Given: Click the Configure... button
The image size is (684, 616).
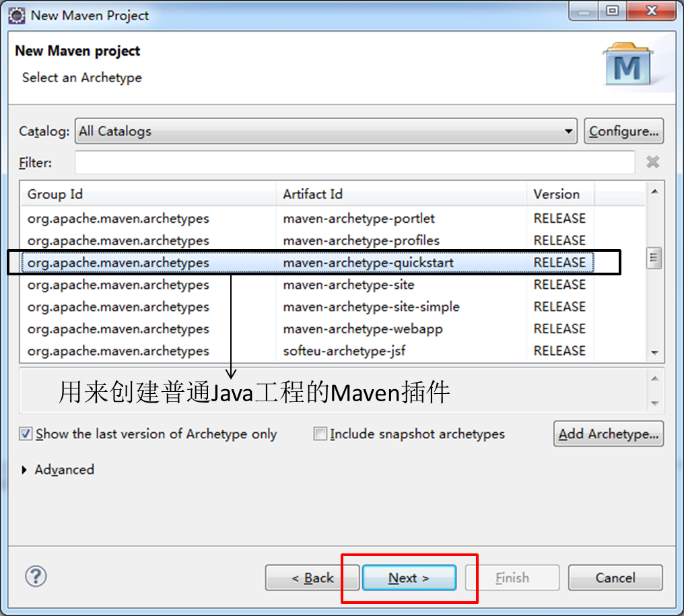Looking at the screenshot, I should click(624, 131).
